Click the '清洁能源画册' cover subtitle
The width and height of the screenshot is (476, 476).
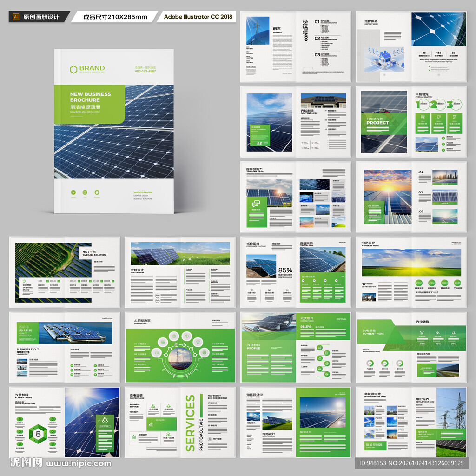85,107
